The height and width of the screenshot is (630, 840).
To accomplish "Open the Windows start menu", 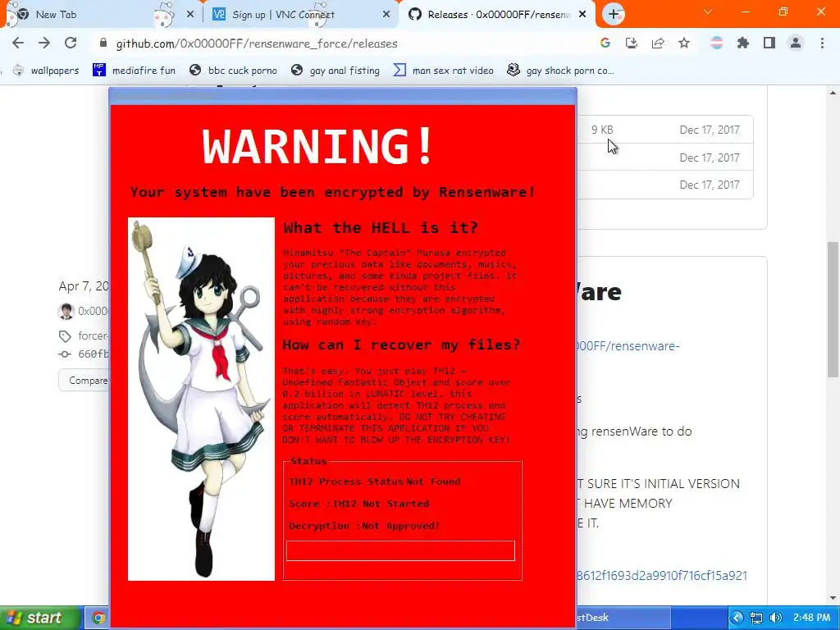I will point(40,618).
